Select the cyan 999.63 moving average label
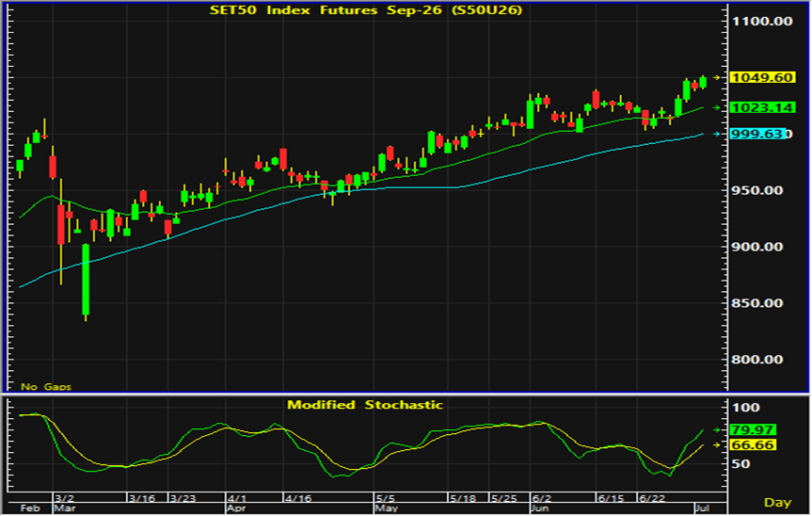Viewport: 812px width, 516px height. coord(758,135)
